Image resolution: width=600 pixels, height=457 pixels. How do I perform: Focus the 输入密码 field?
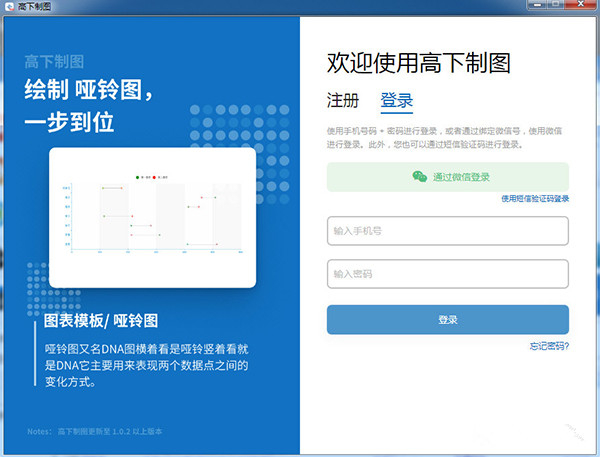click(x=448, y=274)
